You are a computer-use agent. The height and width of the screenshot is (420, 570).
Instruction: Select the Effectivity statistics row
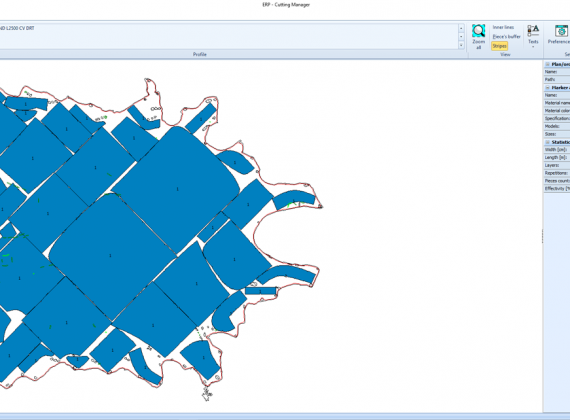pyautogui.click(x=557, y=189)
